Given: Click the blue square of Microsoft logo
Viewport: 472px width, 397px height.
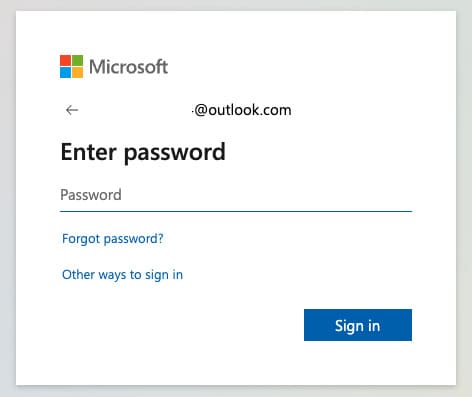Looking at the screenshot, I should click(65, 72).
